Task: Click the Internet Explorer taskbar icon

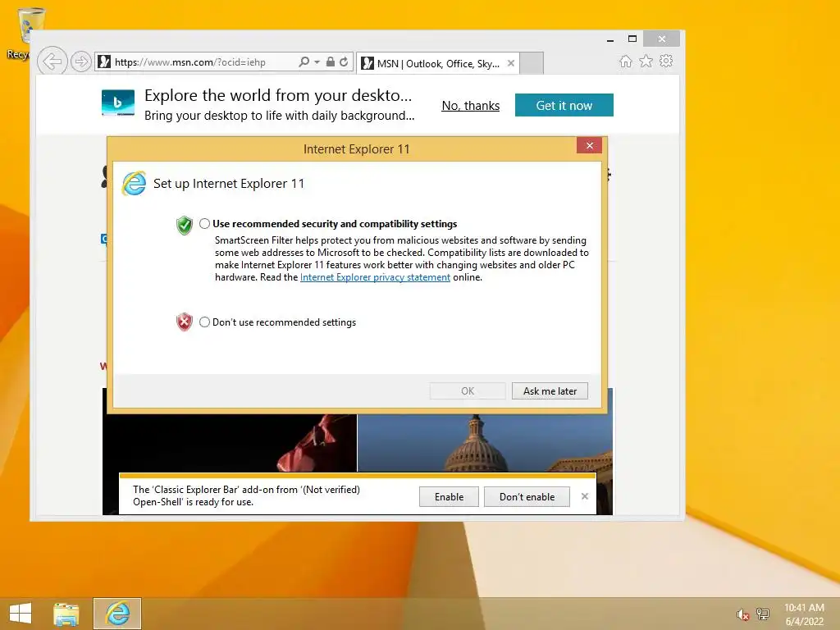Action: (117, 614)
